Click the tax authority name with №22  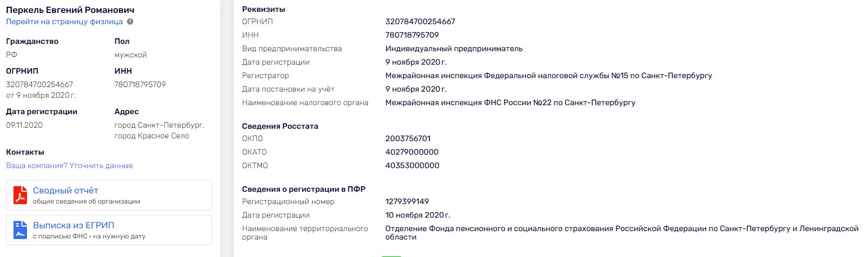point(510,102)
